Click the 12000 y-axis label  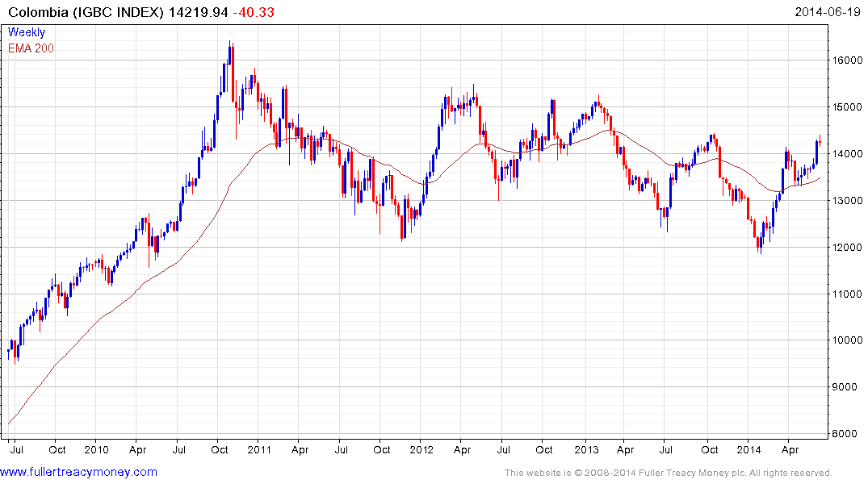click(x=847, y=248)
